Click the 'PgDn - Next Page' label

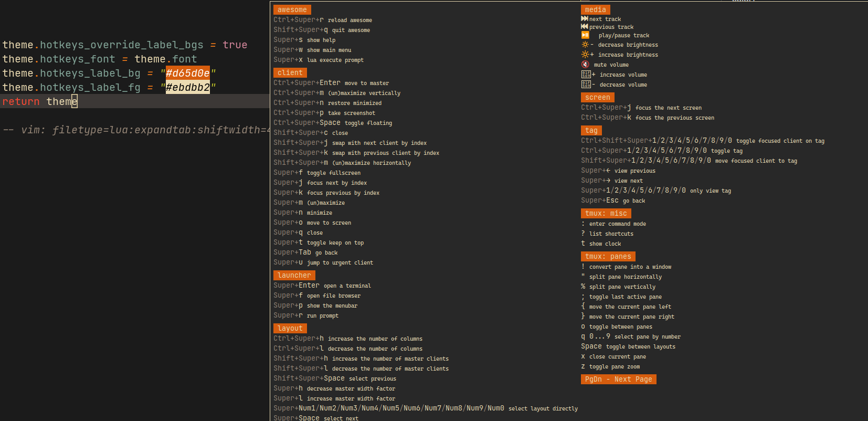(x=619, y=379)
